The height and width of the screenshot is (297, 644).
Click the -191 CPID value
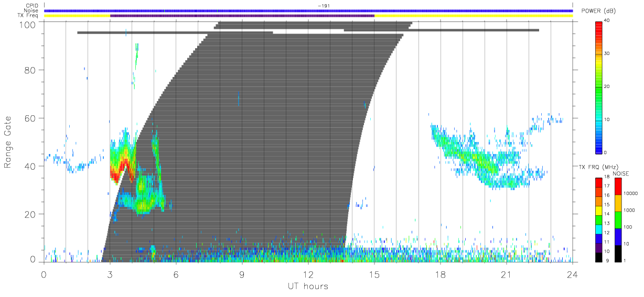[324, 6]
